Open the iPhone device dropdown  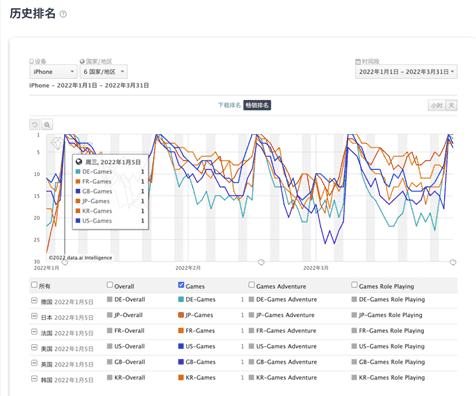[x=53, y=72]
